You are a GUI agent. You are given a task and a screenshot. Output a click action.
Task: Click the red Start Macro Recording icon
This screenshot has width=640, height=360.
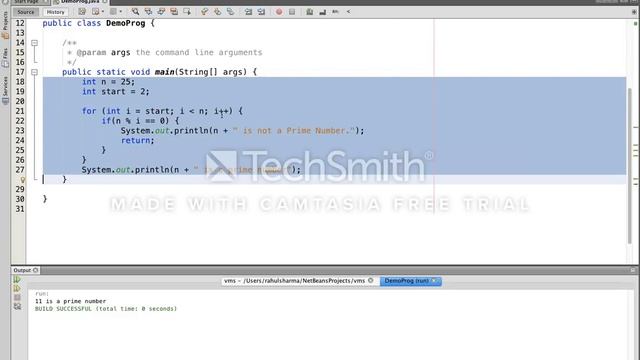pos(279,12)
